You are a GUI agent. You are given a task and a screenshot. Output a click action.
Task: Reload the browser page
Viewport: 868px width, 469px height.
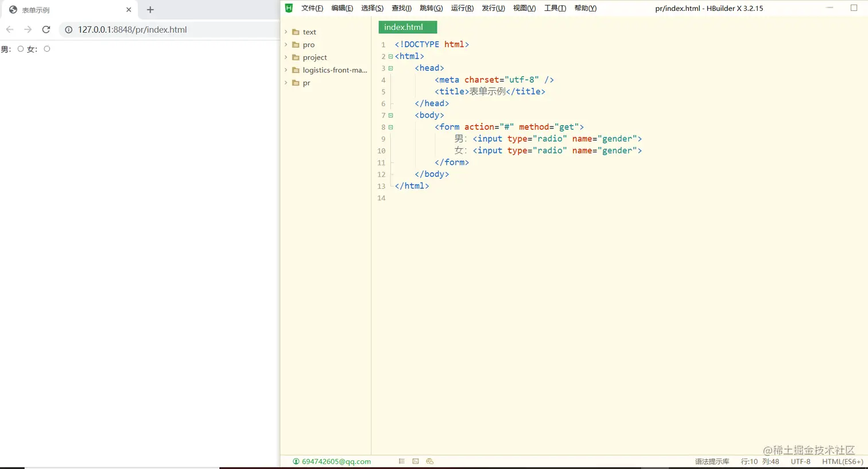click(46, 29)
